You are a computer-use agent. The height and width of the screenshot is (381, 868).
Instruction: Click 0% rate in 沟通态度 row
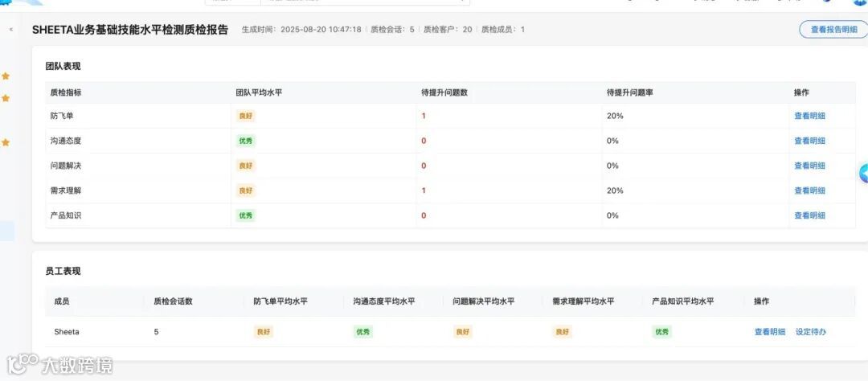click(612, 141)
